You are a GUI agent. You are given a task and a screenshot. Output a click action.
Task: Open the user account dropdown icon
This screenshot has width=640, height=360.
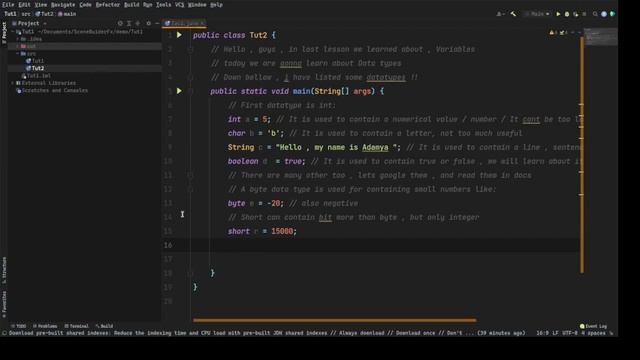click(x=500, y=14)
